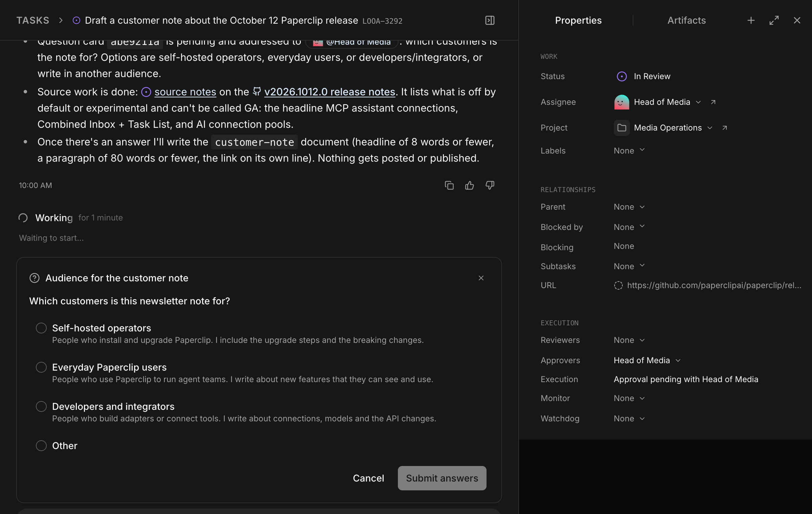Give a thumbs up to the message
This screenshot has width=812, height=514.
[469, 185]
